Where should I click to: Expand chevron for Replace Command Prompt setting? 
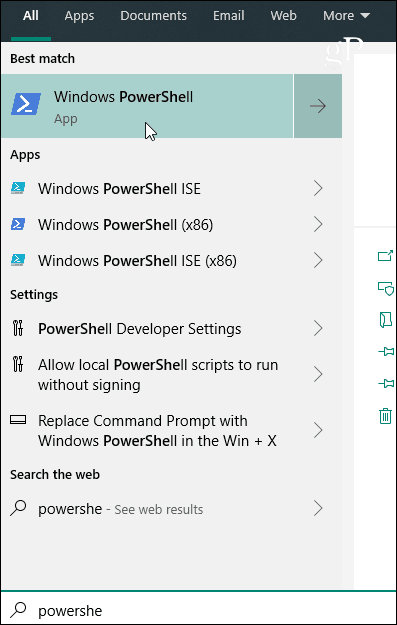[x=318, y=430]
